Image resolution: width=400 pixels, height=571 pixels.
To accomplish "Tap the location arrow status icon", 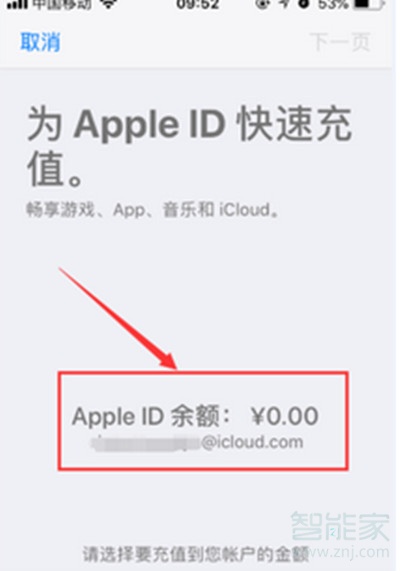I will click(x=284, y=4).
